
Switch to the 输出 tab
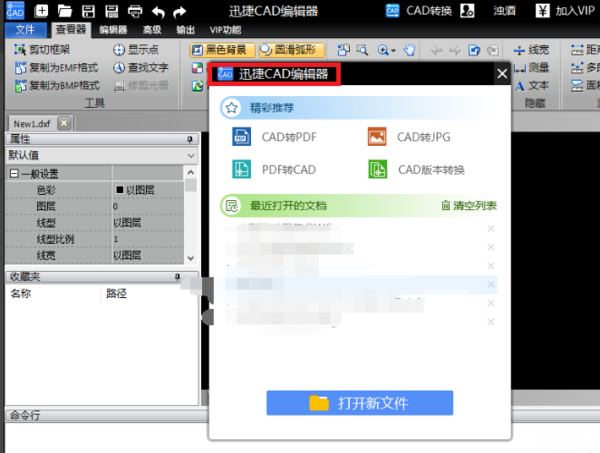(x=186, y=30)
